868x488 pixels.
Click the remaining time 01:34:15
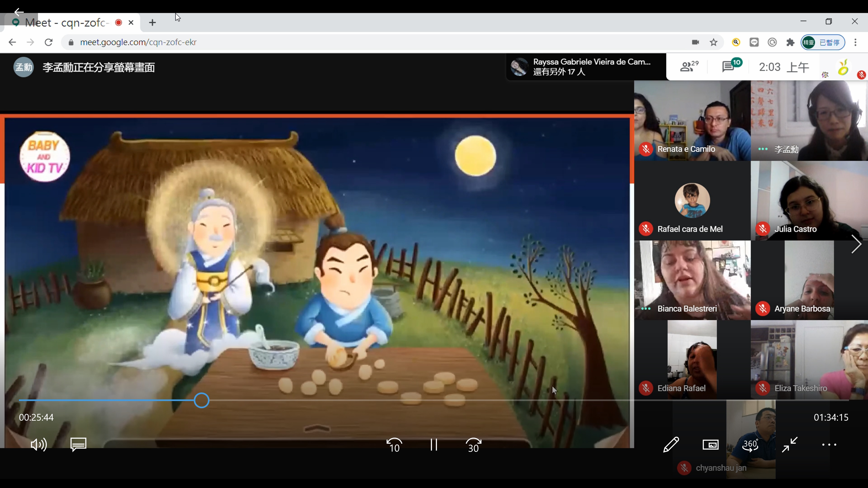click(831, 418)
